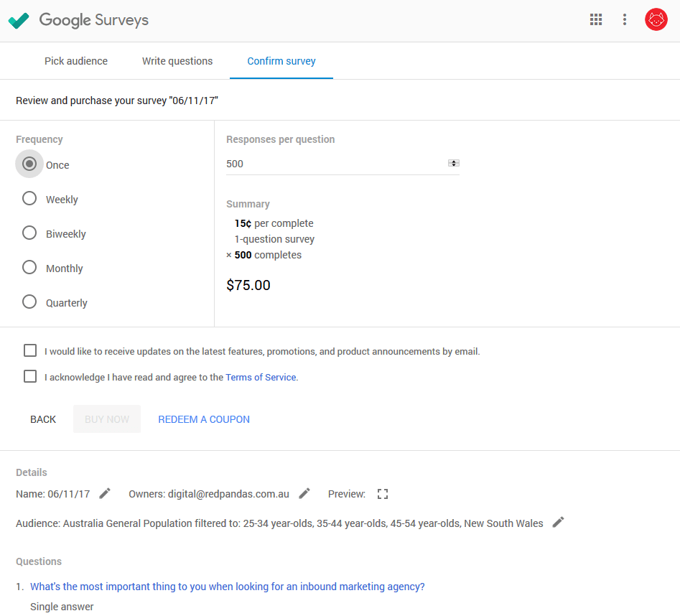Select the Biweekly frequency option
The width and height of the screenshot is (680, 616).
pos(29,233)
